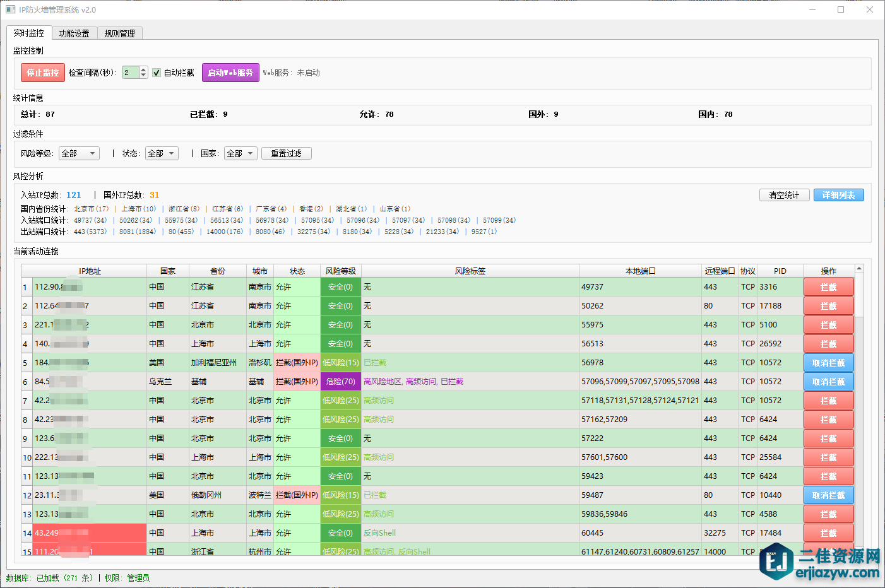This screenshot has width=885, height=588.
Task: Click 拦截 for row with PID 17188
Action: click(829, 306)
